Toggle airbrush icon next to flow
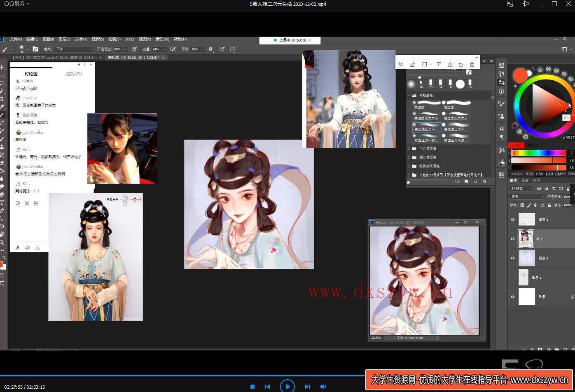 click(173, 49)
